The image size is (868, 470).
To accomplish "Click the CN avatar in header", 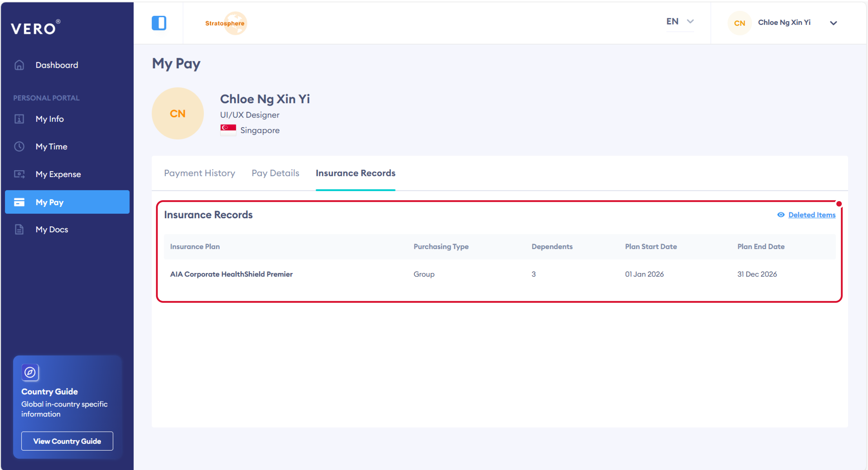I will (739, 23).
